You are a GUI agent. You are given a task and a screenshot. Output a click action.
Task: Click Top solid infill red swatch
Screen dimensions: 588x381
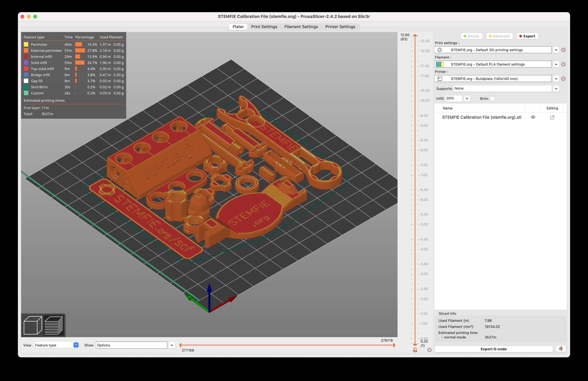pos(26,69)
